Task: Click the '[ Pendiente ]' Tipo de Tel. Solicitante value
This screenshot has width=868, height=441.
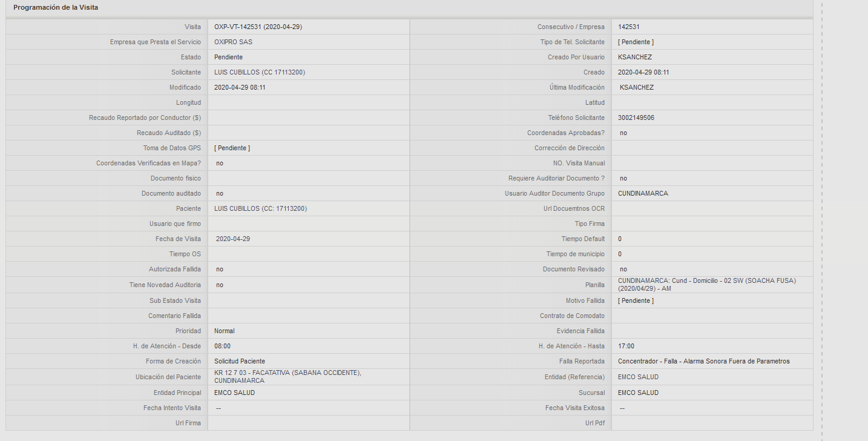Action: click(x=636, y=42)
